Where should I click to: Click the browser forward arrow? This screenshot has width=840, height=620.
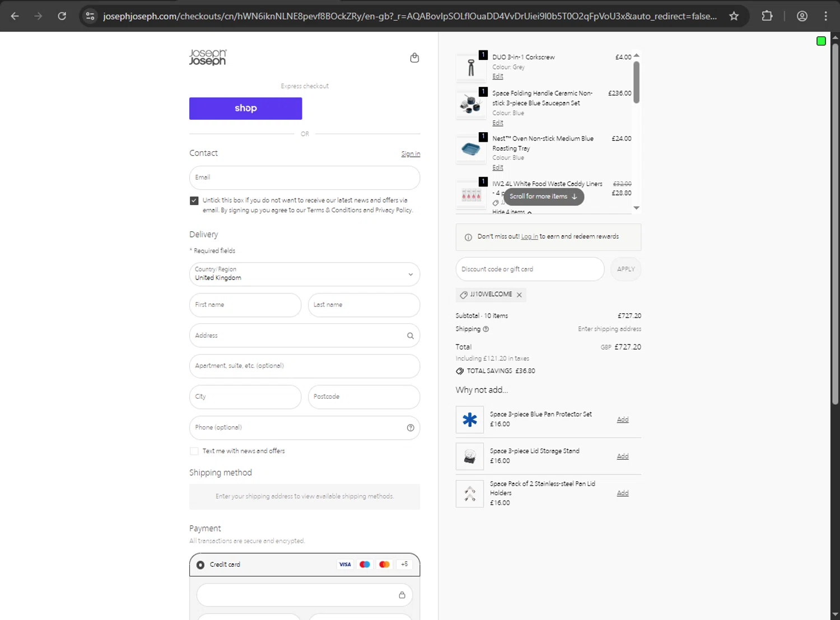pyautogui.click(x=38, y=16)
